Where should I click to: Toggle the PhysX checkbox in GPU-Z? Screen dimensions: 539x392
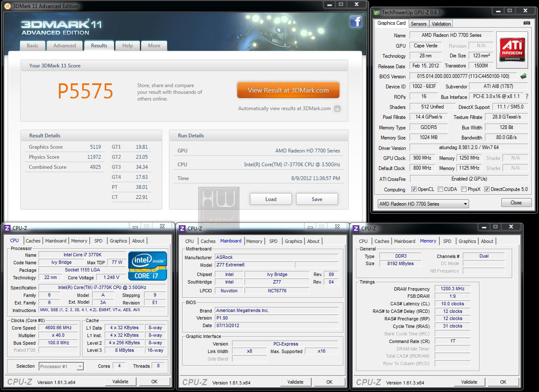(x=464, y=189)
